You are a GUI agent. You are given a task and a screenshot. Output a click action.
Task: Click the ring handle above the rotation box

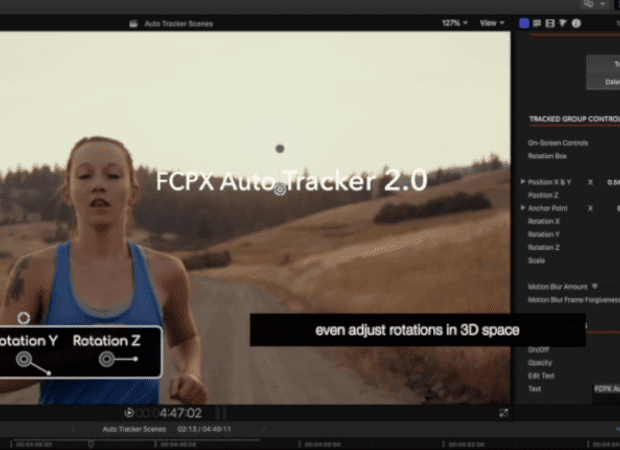(x=24, y=318)
